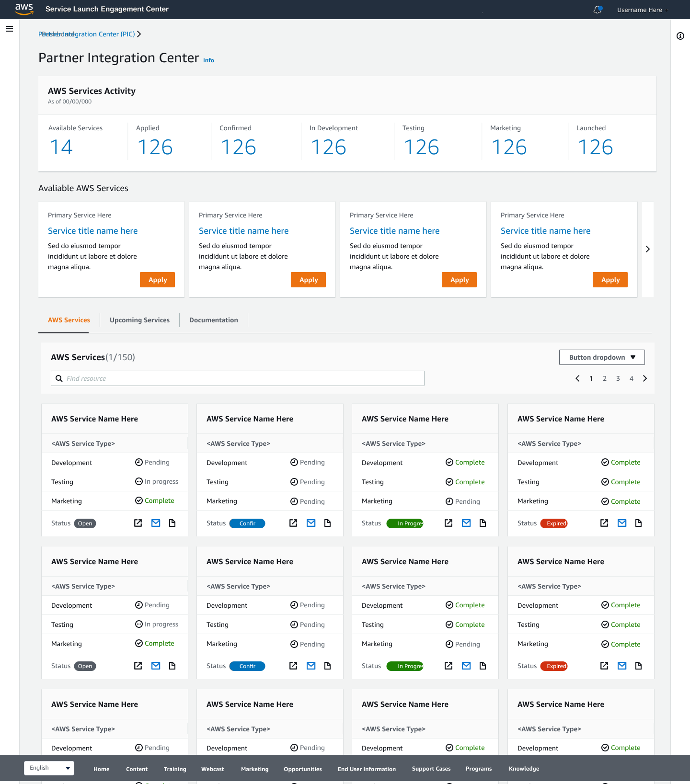Screen dimensions: 690x784
Task: Open End User Information footer item
Action: coord(367,769)
